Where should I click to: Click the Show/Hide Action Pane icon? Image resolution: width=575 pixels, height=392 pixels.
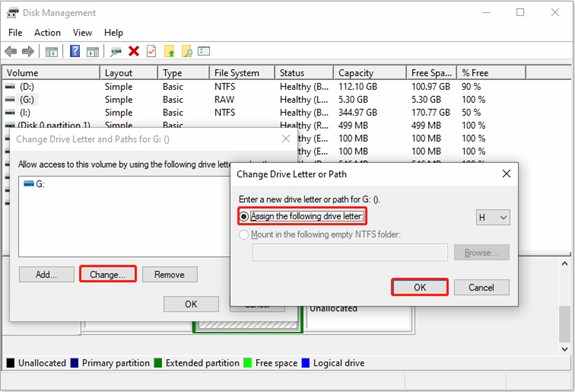coord(92,52)
